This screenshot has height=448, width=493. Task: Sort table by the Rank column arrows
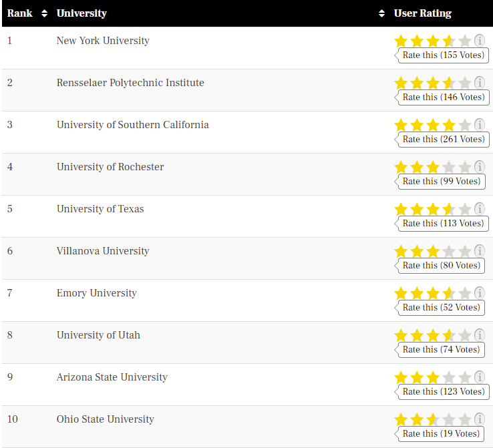tap(44, 13)
